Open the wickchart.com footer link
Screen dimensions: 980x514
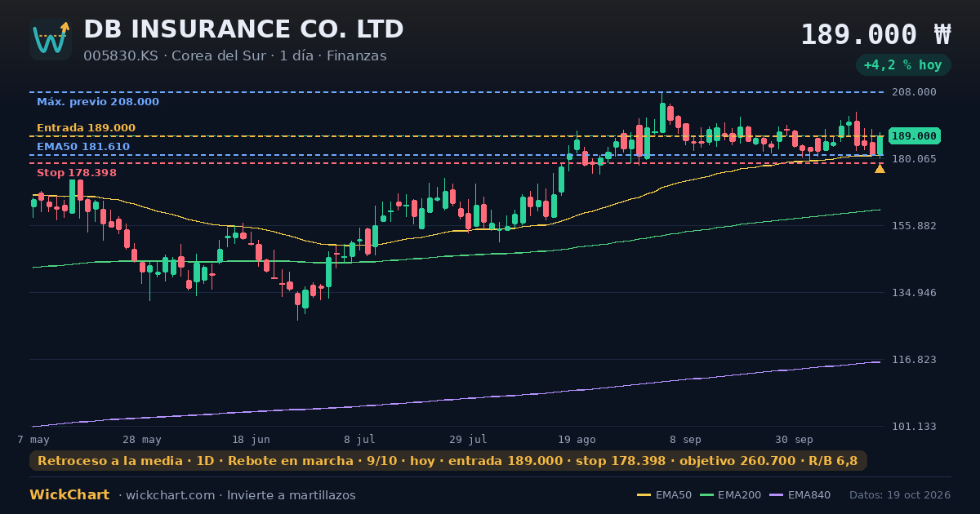tap(171, 495)
